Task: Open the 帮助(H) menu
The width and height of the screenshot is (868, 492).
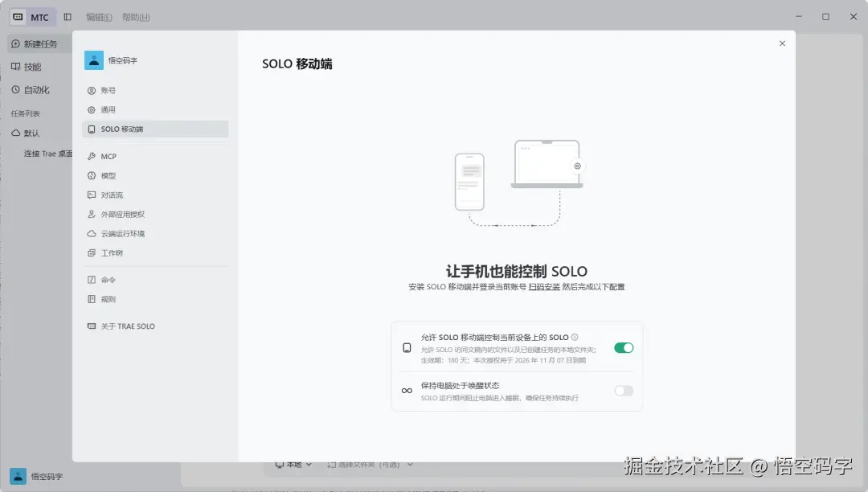Action: 136,17
